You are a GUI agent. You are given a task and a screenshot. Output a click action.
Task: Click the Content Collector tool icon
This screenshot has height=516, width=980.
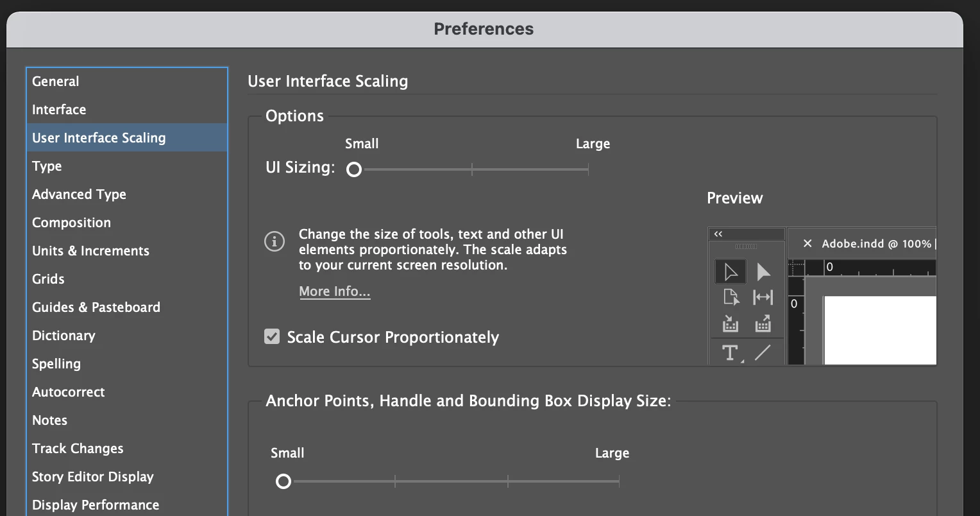(731, 324)
